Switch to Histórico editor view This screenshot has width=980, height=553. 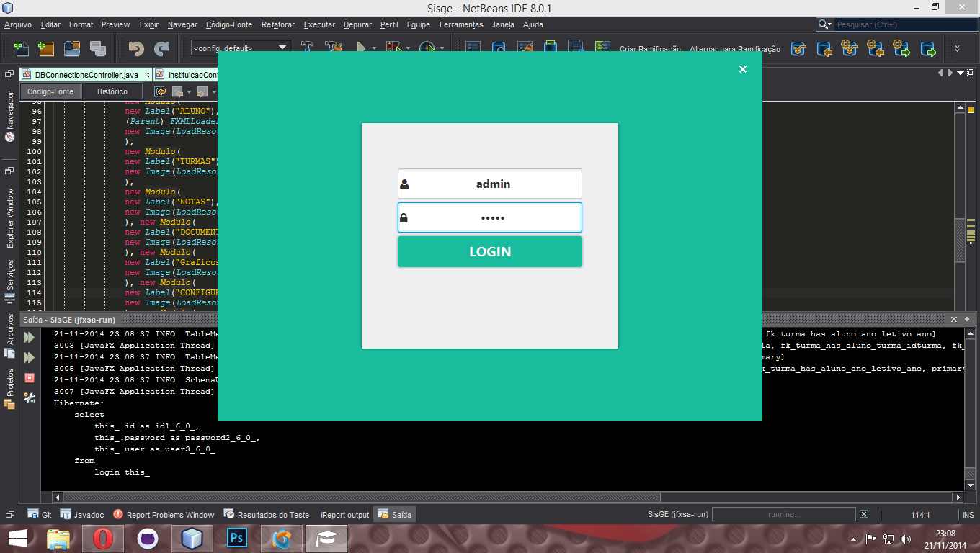[112, 91]
